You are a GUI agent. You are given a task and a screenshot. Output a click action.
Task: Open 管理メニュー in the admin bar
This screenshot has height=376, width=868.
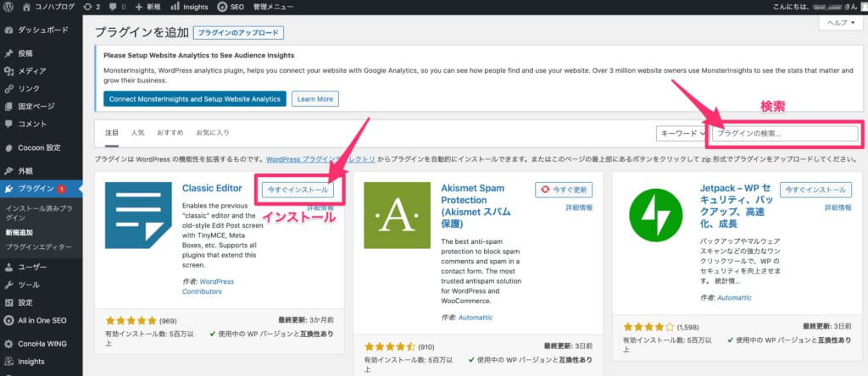coord(273,7)
